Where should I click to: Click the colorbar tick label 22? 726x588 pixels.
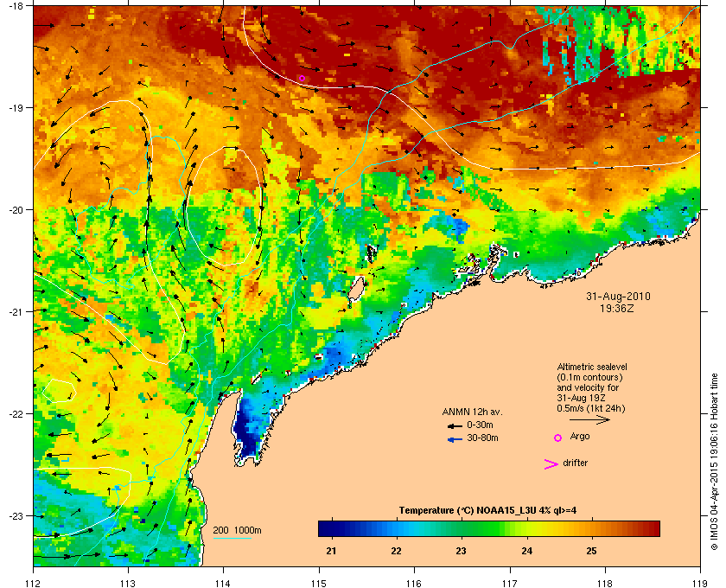pyautogui.click(x=397, y=552)
